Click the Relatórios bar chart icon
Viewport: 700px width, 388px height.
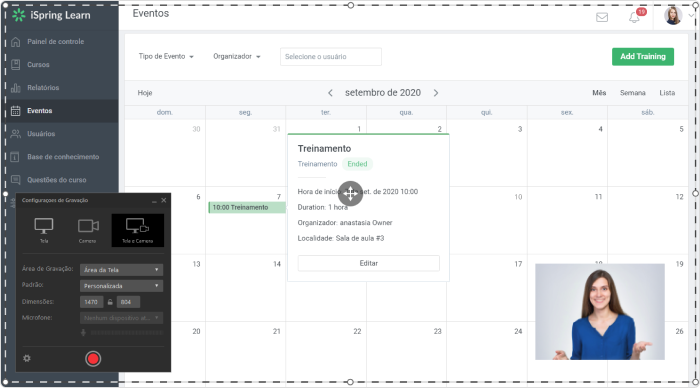pos(16,88)
